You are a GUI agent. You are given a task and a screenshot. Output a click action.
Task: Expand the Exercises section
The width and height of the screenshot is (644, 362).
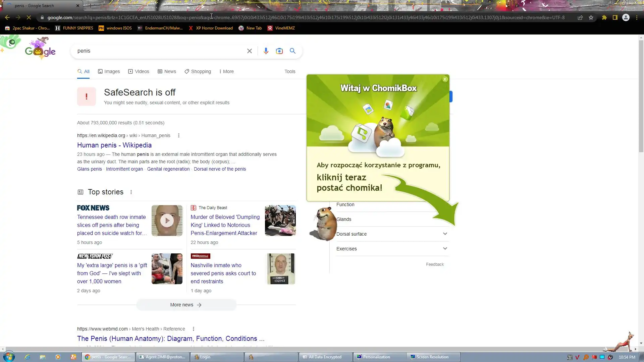pyautogui.click(x=445, y=248)
